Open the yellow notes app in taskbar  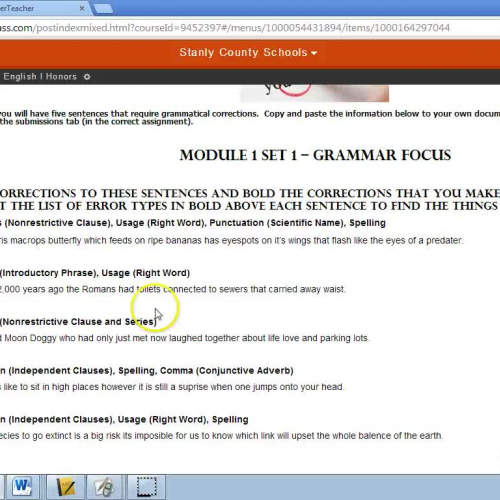[x=65, y=487]
